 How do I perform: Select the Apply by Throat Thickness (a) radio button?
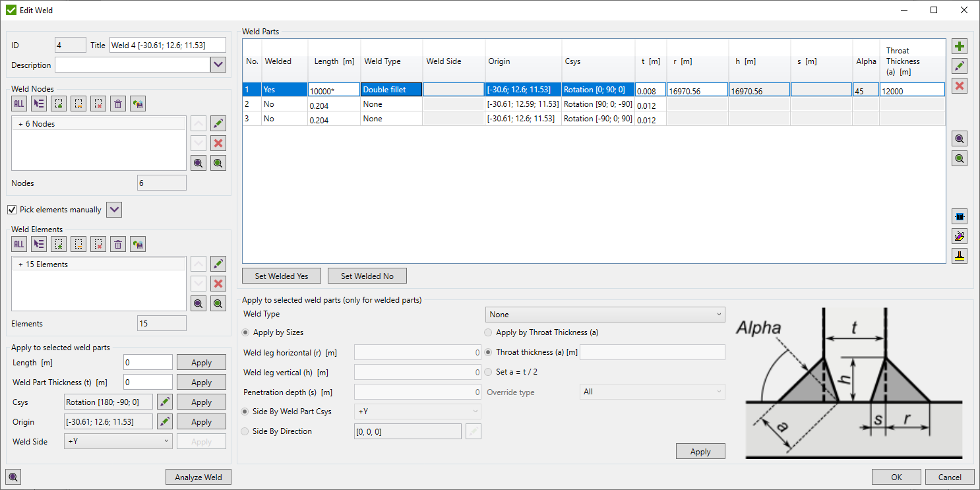[488, 332]
